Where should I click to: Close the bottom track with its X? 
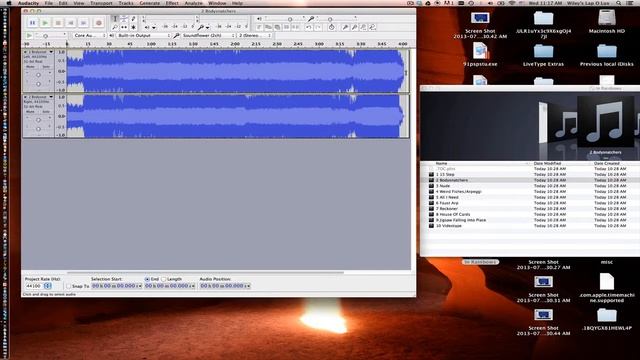pyautogui.click(x=25, y=97)
